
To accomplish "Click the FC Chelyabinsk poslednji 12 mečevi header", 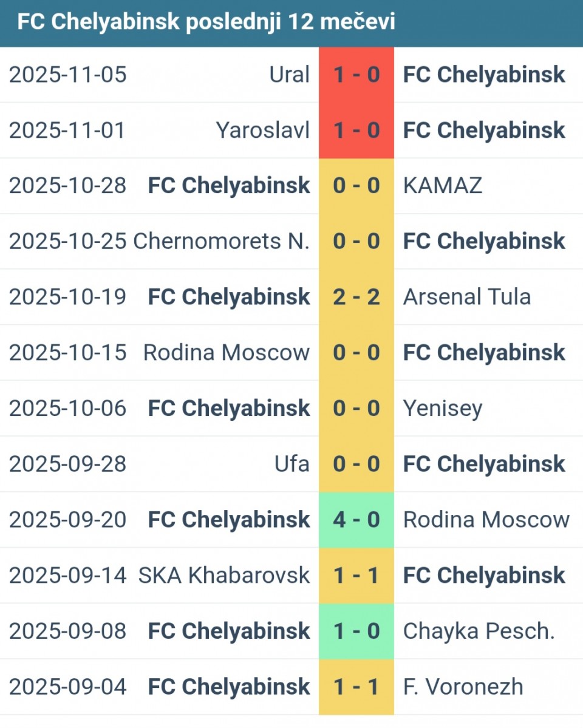I will [x=206, y=22].
